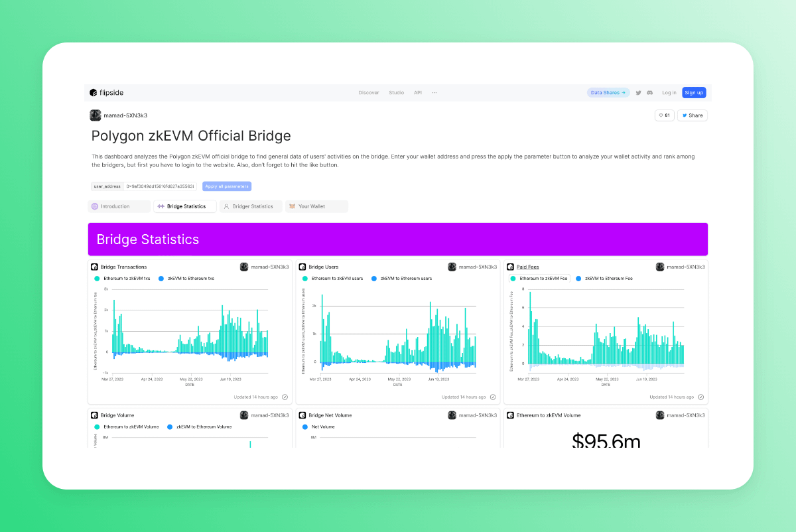Screen dimensions: 796x532
Task: Click the Flipside query icon beside Bridge Users title
Action: click(x=302, y=267)
